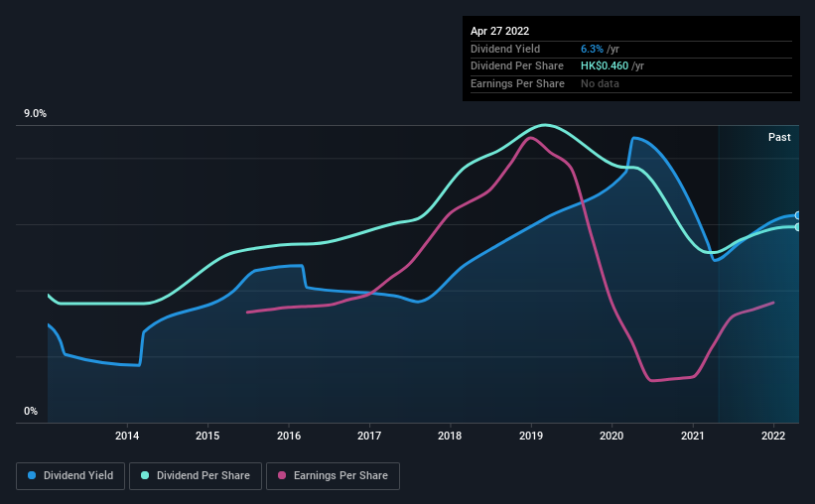The width and height of the screenshot is (815, 504).
Task: Click the 9.0% y-axis label
Action: [x=35, y=114]
